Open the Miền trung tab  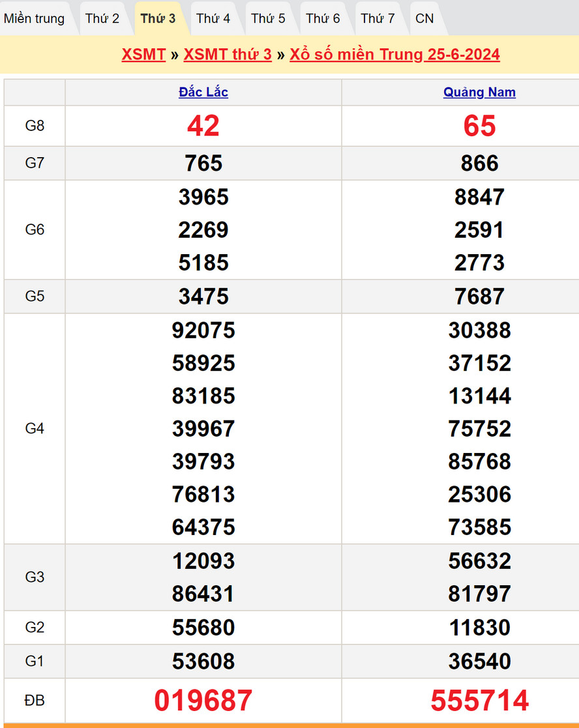coord(35,18)
